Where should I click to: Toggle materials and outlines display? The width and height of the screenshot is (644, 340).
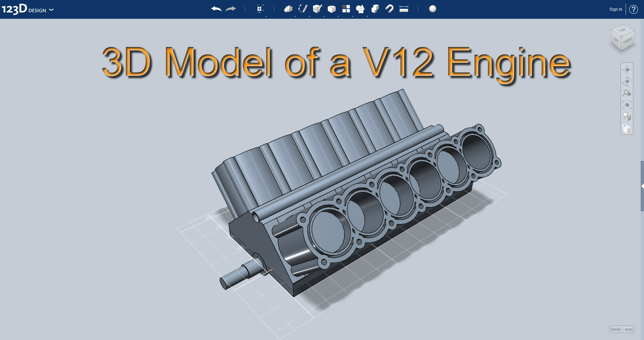click(627, 117)
